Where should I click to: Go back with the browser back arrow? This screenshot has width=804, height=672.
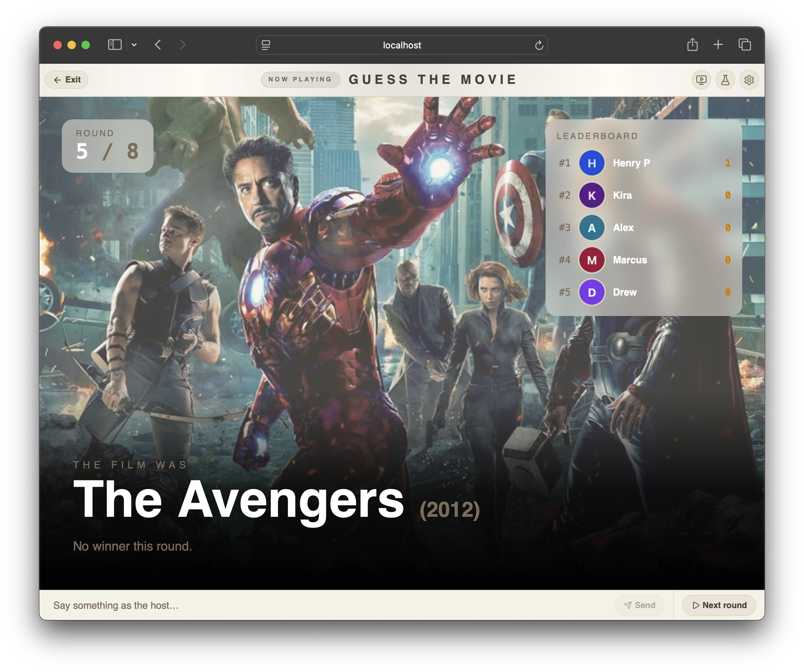(x=158, y=45)
